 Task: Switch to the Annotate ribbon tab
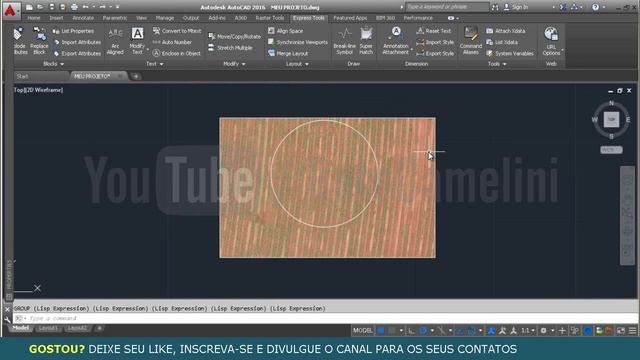[83, 18]
